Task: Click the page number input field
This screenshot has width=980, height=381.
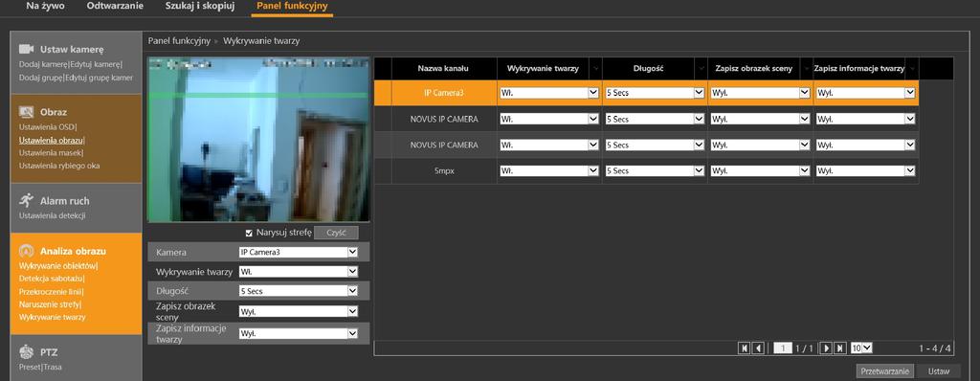Action: [783, 347]
